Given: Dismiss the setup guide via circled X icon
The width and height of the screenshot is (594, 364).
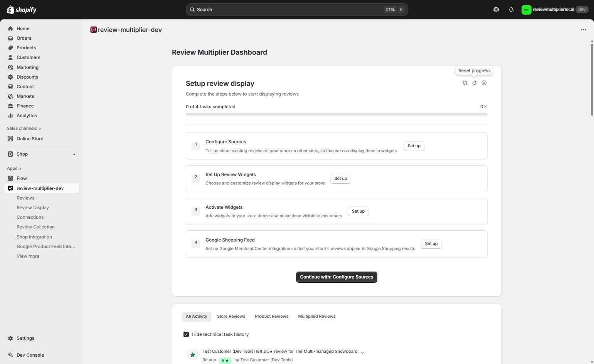Looking at the screenshot, I should [484, 83].
